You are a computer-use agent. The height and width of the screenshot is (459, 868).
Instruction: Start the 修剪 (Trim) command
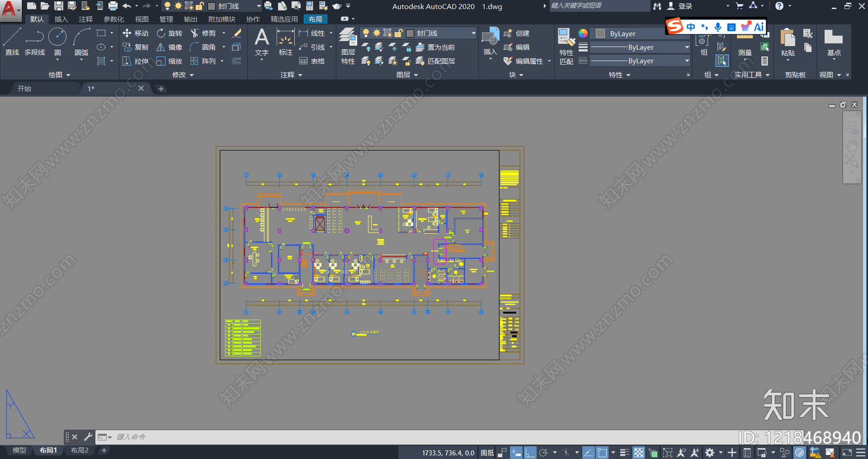tap(203, 33)
